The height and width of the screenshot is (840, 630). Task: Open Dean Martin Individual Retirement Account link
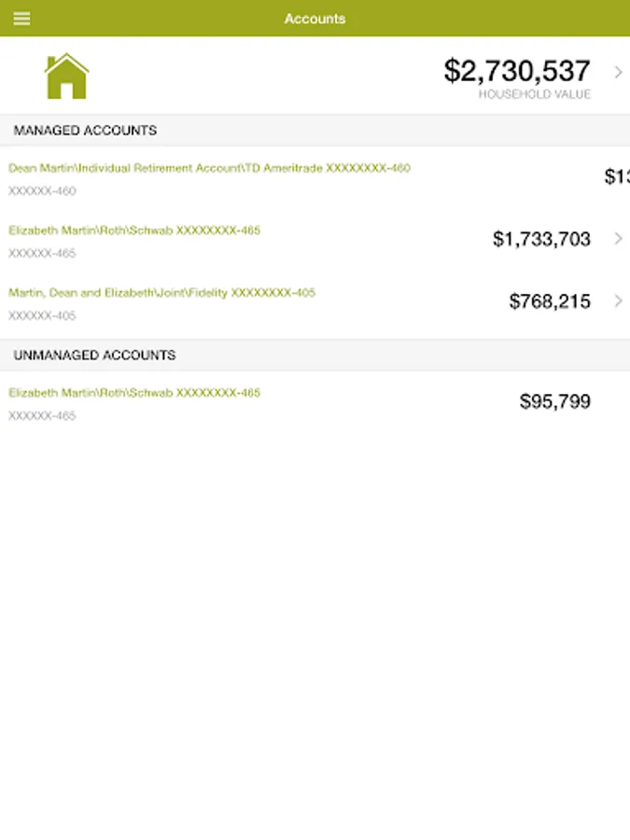point(209,168)
